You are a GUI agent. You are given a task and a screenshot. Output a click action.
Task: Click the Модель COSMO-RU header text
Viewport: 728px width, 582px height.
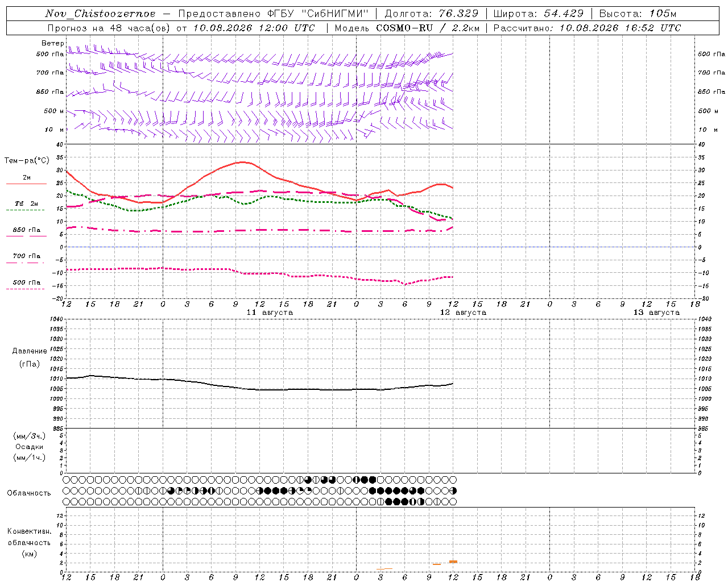pos(407,28)
